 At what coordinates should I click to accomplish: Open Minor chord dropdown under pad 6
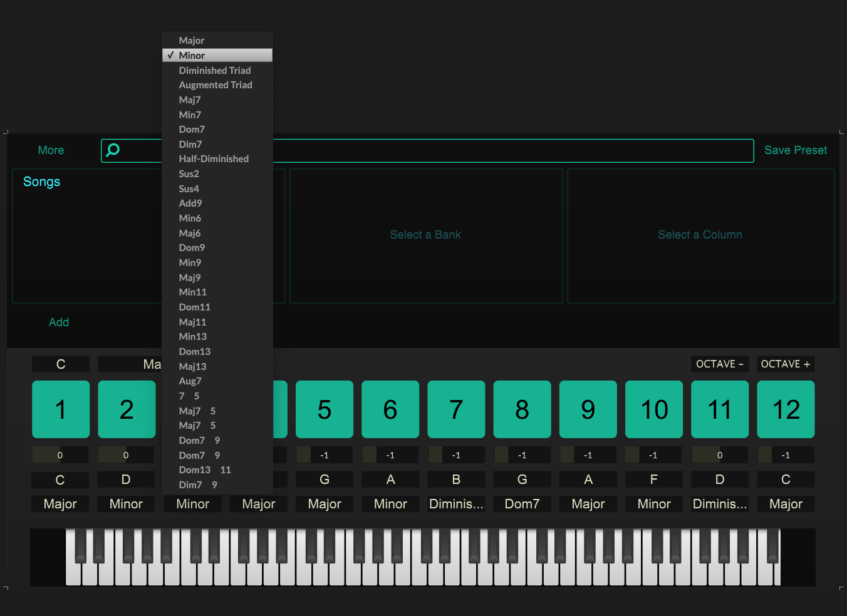390,504
